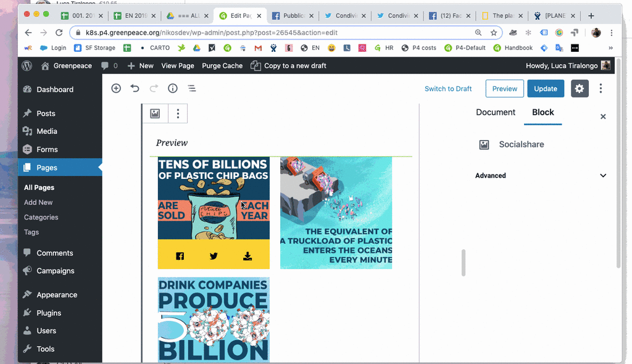The image size is (632, 364).
Task: Click the redo arrow icon
Action: 154,88
